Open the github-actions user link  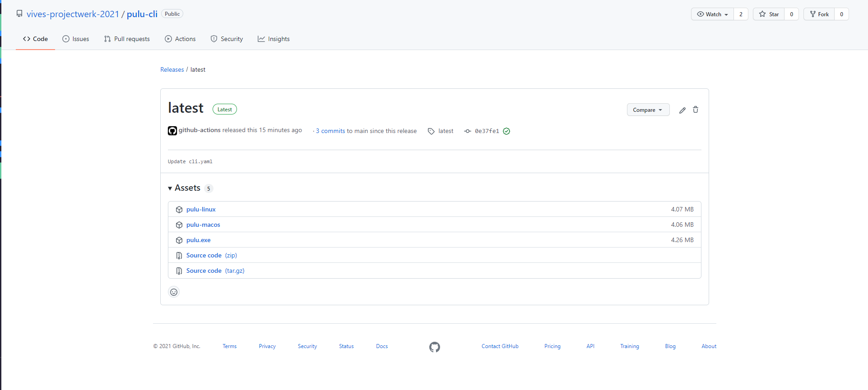pos(200,130)
